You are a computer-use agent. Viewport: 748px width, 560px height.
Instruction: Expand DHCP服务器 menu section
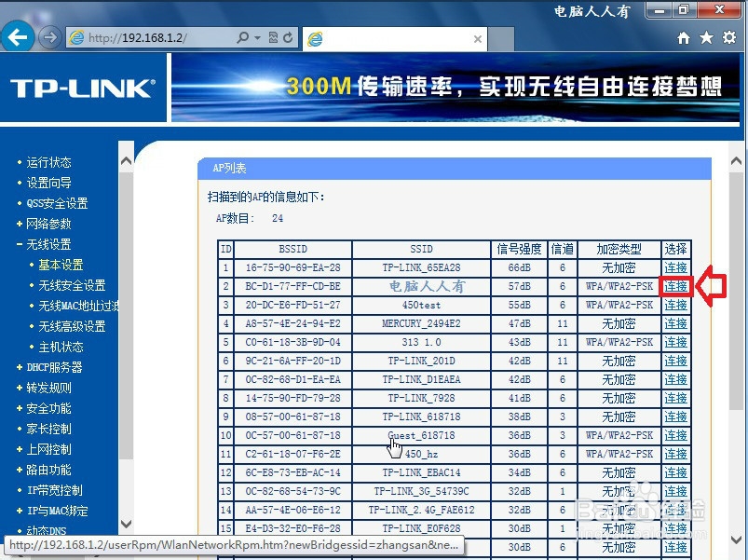coord(54,367)
